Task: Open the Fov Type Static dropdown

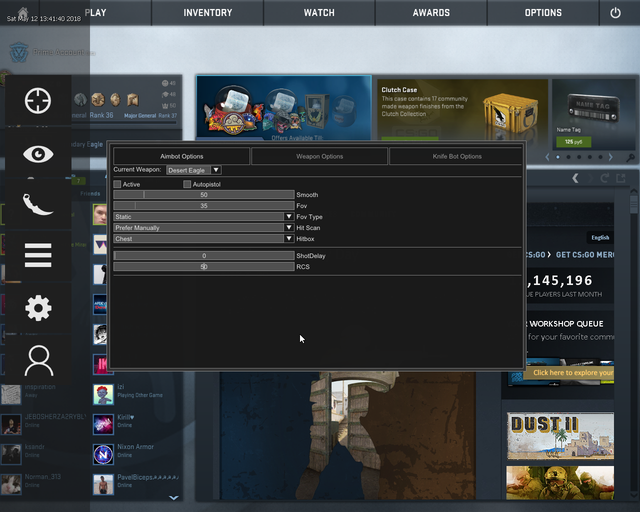Action: (x=204, y=216)
